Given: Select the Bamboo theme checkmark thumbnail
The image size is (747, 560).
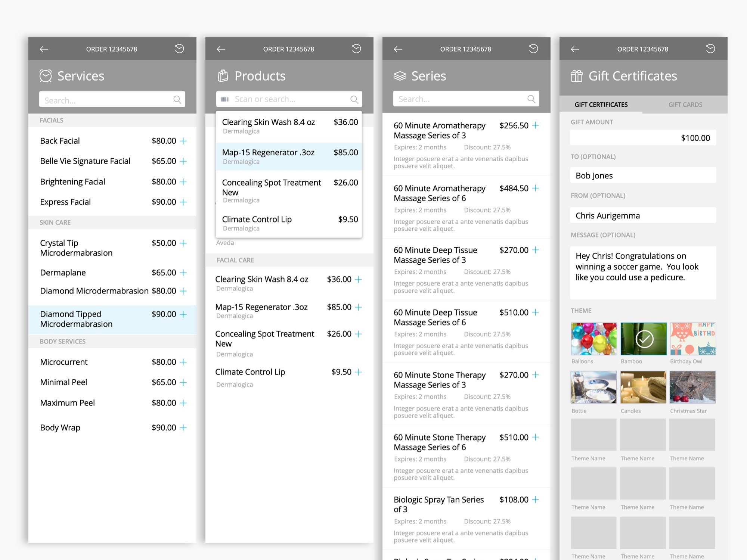Looking at the screenshot, I should (644, 339).
